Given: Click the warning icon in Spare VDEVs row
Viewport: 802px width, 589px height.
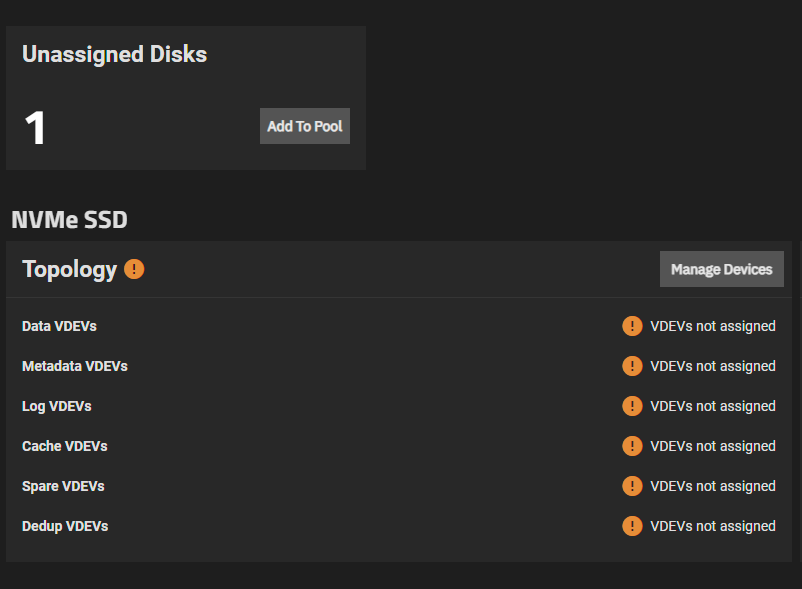Looking at the screenshot, I should coord(632,486).
